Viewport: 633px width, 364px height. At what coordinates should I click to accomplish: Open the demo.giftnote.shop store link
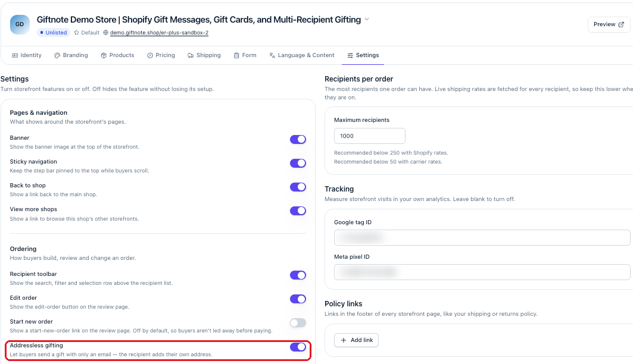tap(159, 33)
